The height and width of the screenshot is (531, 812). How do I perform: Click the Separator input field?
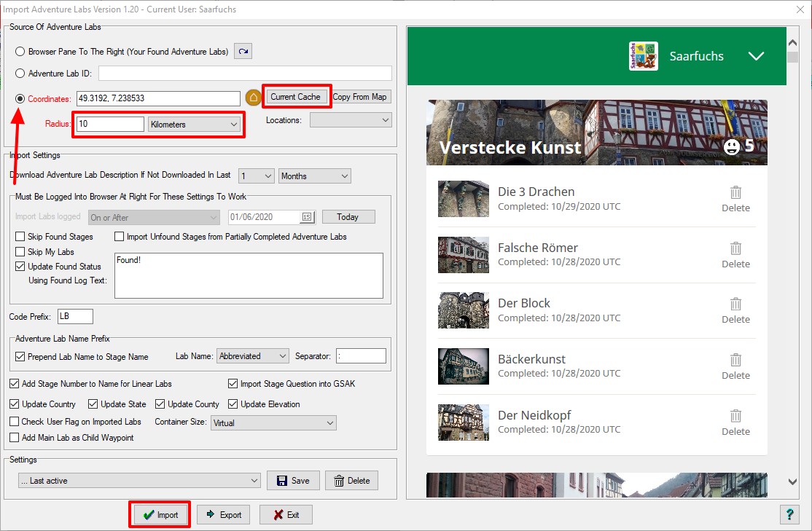click(361, 356)
